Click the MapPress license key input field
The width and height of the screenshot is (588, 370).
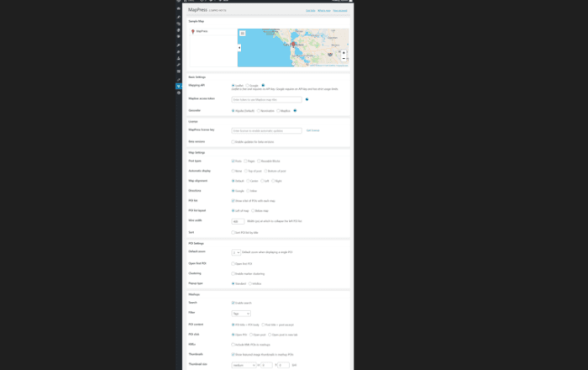click(x=266, y=130)
